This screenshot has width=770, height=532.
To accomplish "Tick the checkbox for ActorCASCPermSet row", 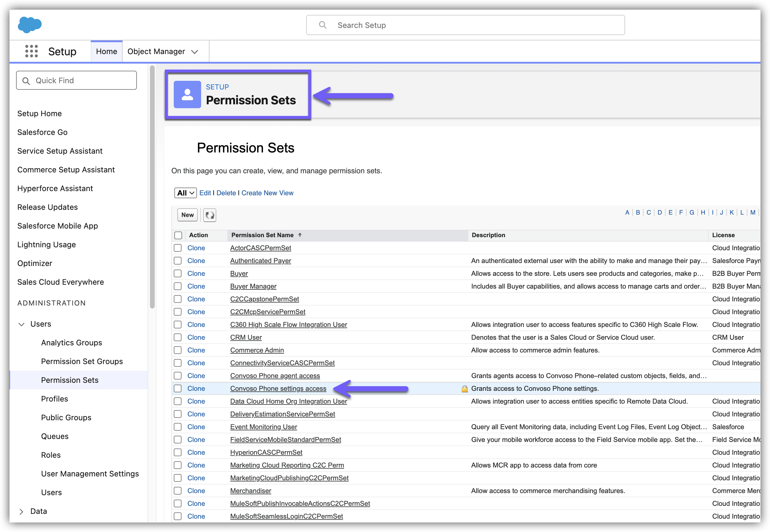I will pyautogui.click(x=178, y=248).
